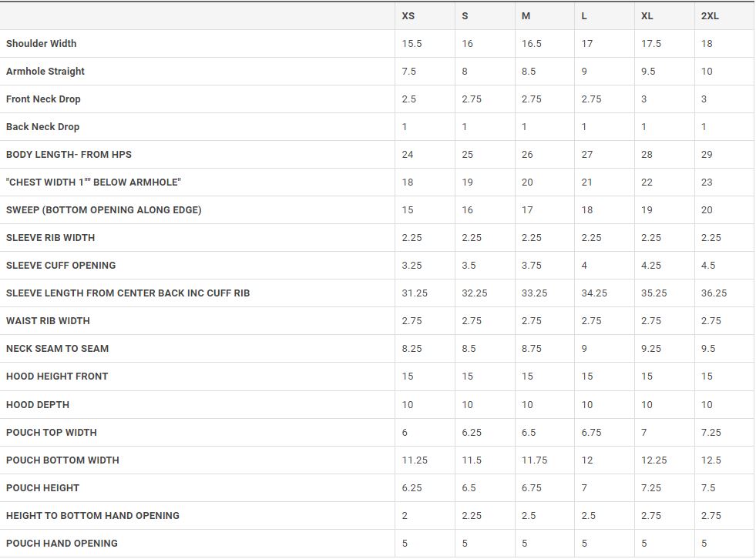Select XS value for Shoulder Width

coord(412,44)
